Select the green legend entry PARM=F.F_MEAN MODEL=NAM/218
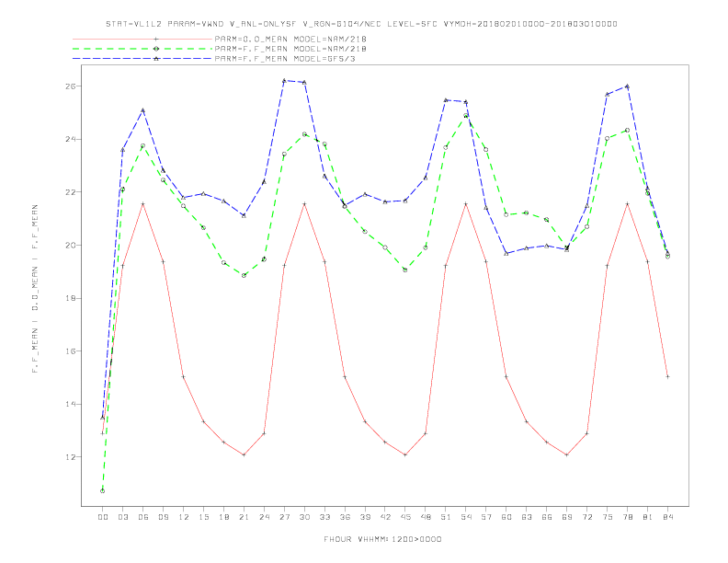Image resolution: width=728 pixels, height=563 pixels. [x=290, y=49]
